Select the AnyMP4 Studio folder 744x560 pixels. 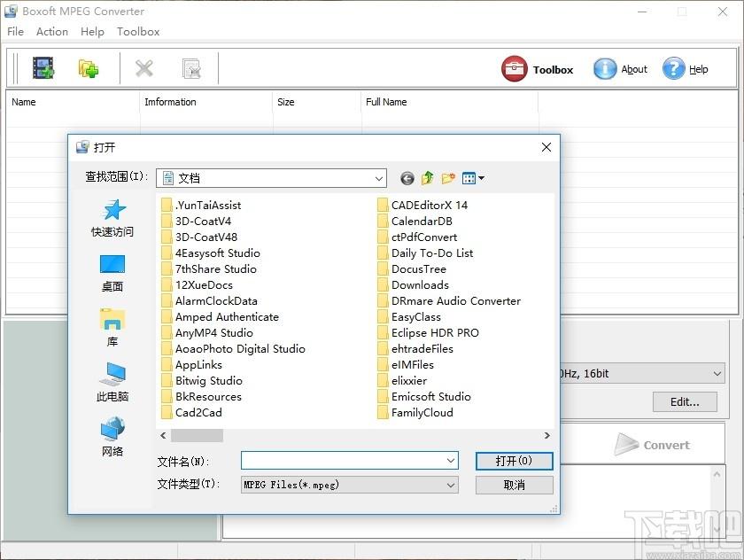pos(207,332)
